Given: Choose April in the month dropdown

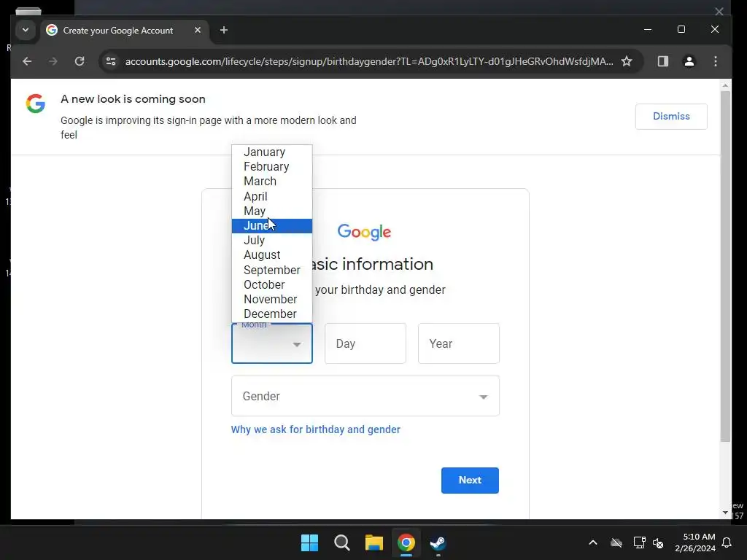Looking at the screenshot, I should click(x=271, y=196).
